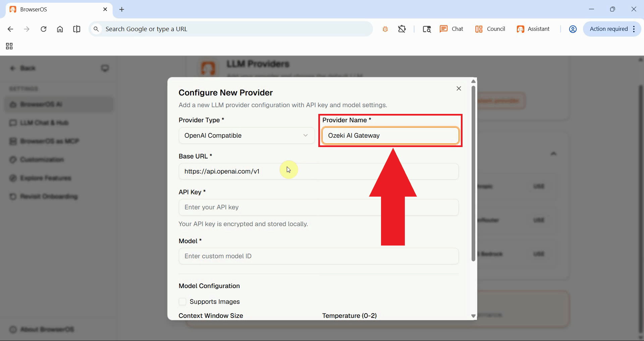Click the dialog scrollbar down arrow

tap(473, 316)
